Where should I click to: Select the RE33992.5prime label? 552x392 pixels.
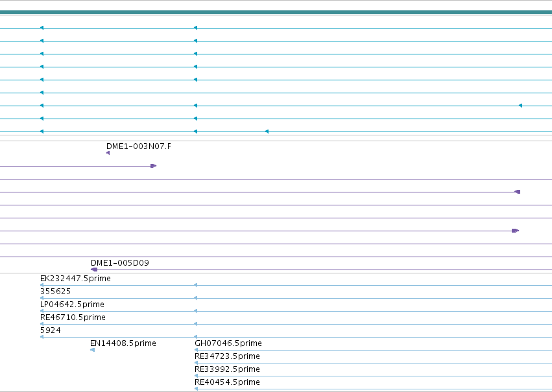coord(227,369)
